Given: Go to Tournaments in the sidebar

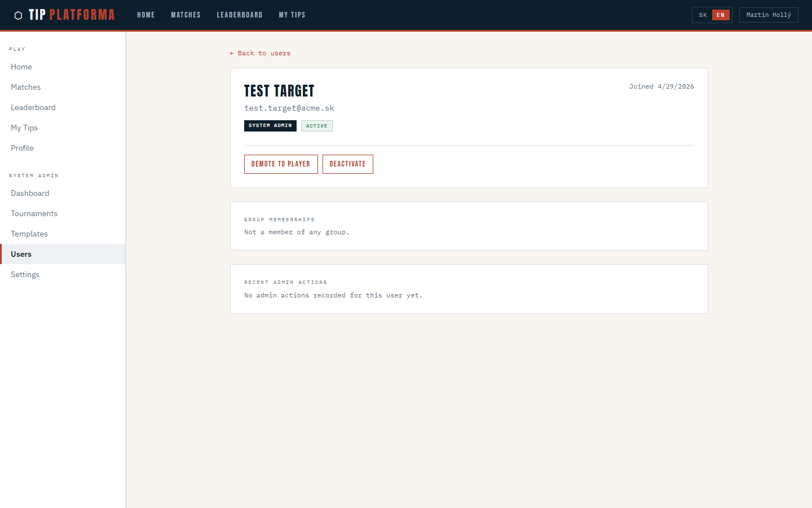Looking at the screenshot, I should (34, 213).
